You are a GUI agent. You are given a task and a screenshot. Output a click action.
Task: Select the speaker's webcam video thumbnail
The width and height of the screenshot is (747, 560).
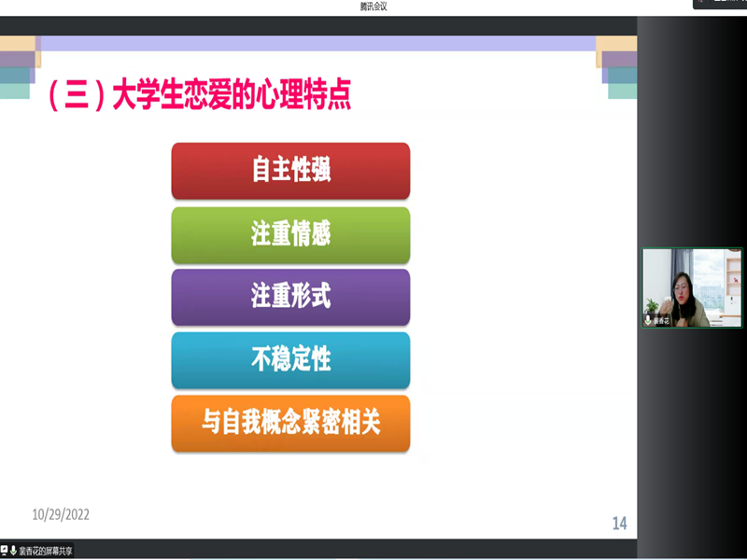[692, 287]
